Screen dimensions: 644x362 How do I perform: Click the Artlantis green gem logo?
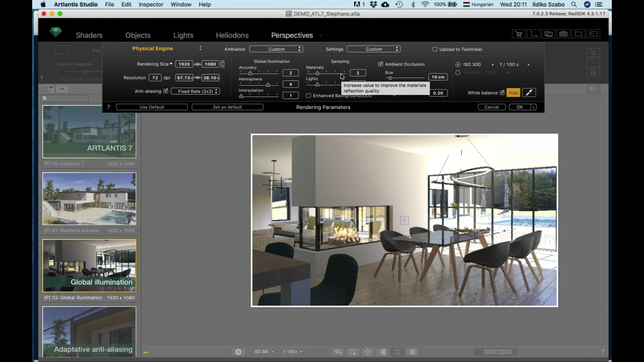pyautogui.click(x=56, y=32)
